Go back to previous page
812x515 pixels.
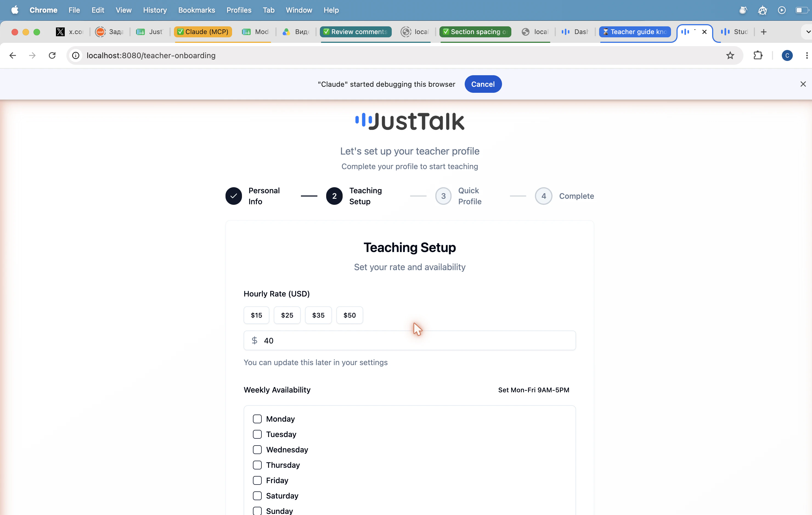click(13, 55)
